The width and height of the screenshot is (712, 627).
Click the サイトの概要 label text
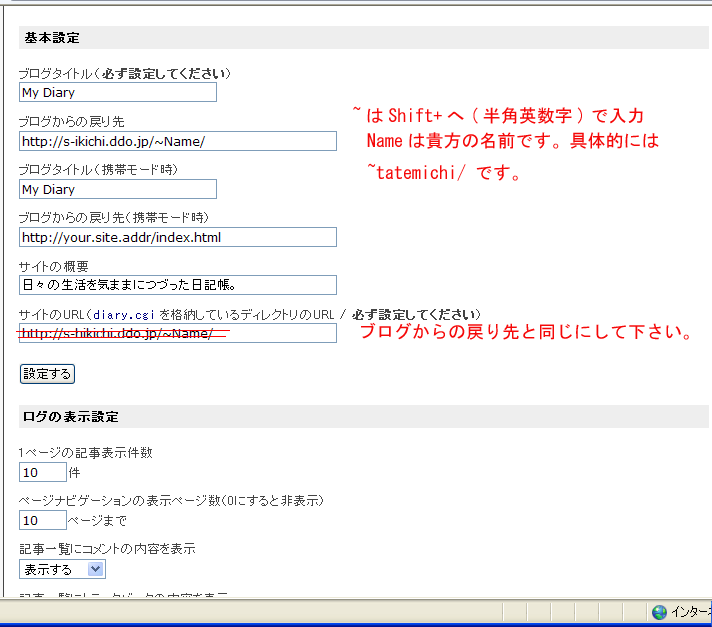pyautogui.click(x=54, y=266)
